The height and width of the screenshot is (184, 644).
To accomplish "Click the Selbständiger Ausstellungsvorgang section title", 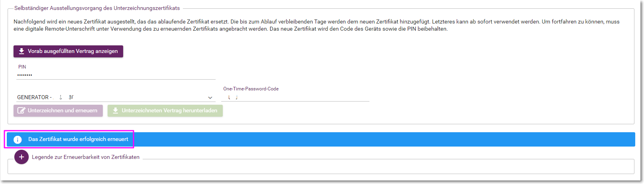I will (97, 8).
